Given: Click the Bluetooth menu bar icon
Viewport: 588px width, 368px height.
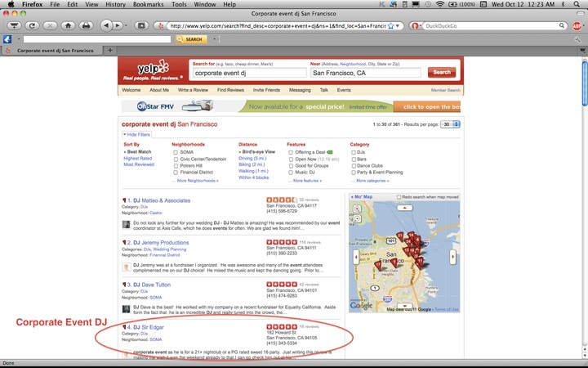Looking at the screenshot, I should (563, 5).
